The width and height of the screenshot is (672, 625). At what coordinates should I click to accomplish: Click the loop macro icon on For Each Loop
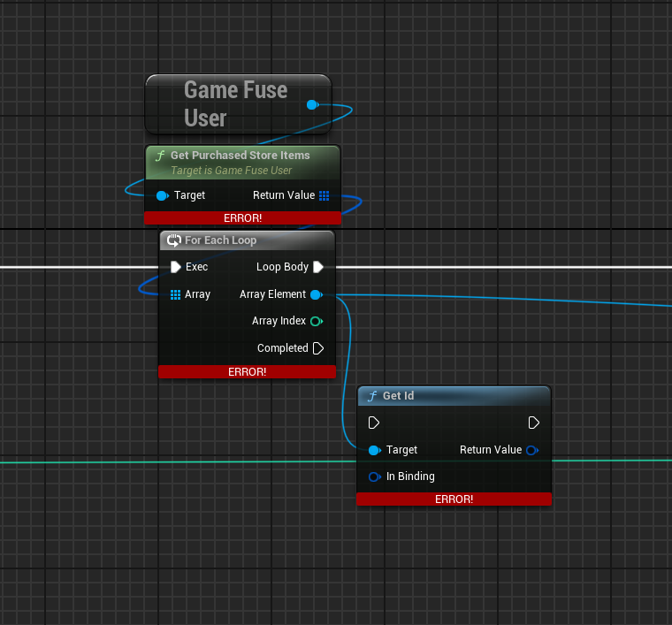(174, 240)
